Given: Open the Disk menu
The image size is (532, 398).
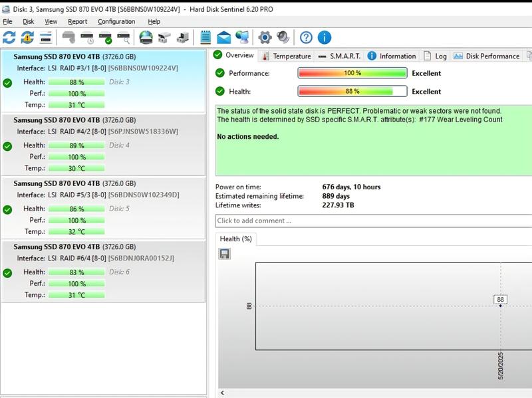Looking at the screenshot, I should point(28,22).
